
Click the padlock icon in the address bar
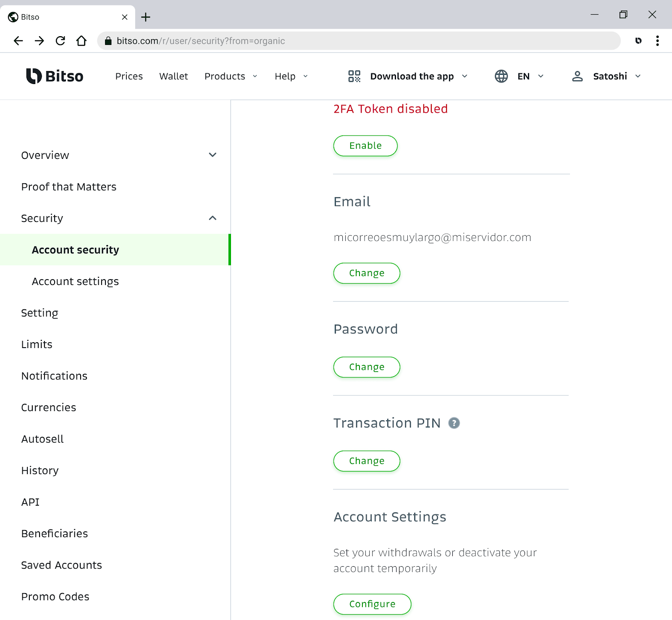click(x=108, y=41)
